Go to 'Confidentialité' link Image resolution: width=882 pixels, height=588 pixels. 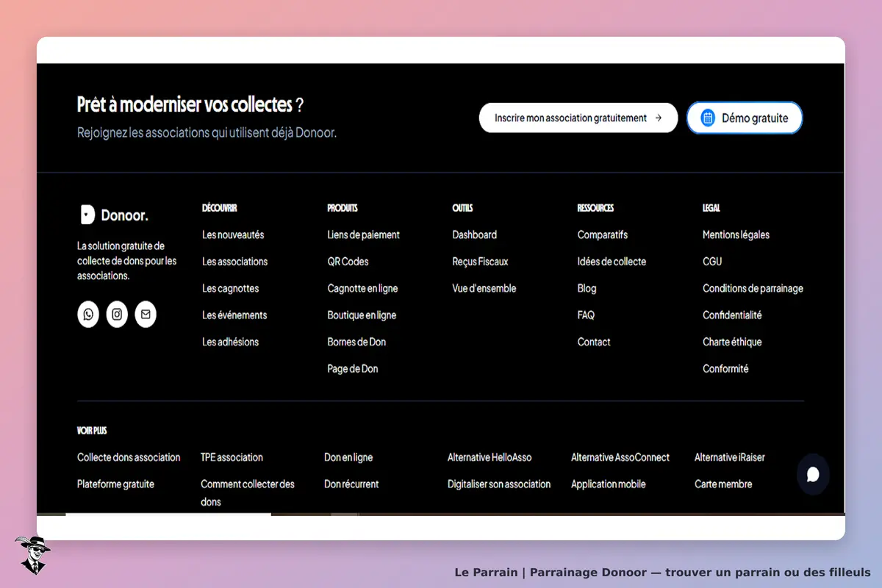click(x=732, y=315)
